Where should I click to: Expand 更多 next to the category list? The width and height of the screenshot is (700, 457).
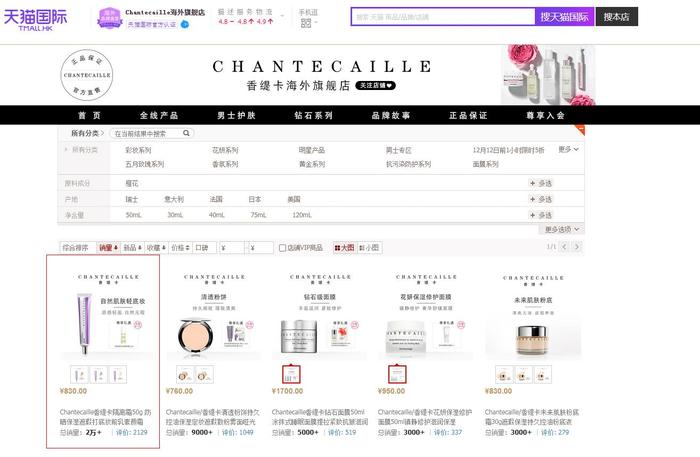pyautogui.click(x=568, y=150)
